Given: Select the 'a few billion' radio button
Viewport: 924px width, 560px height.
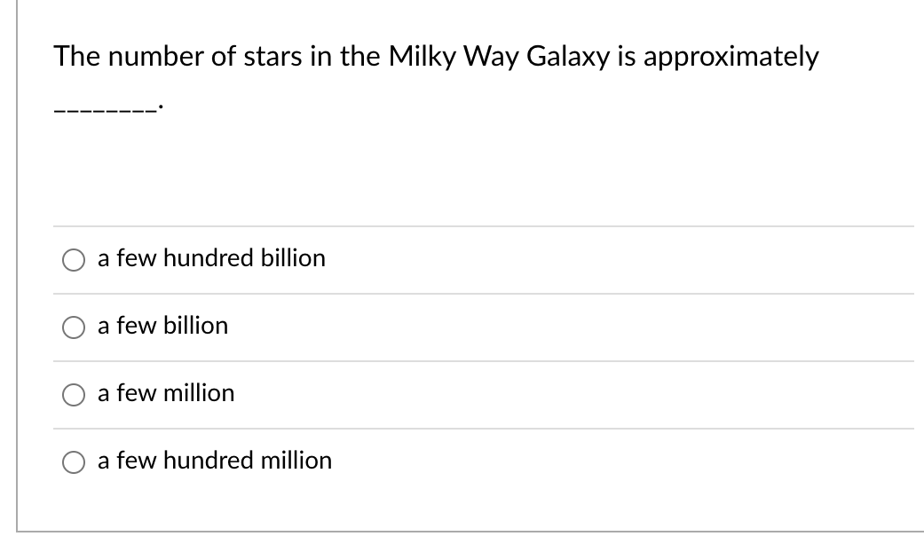Looking at the screenshot, I should 74,327.
